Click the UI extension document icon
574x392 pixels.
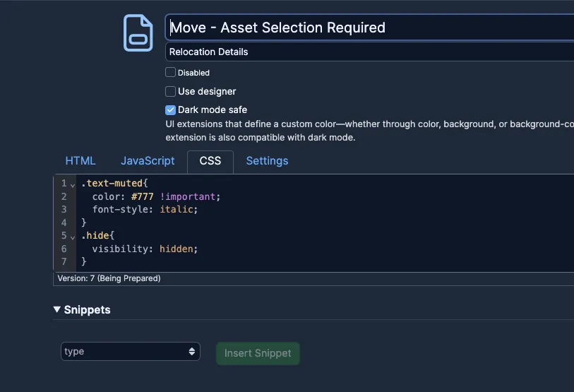[138, 33]
